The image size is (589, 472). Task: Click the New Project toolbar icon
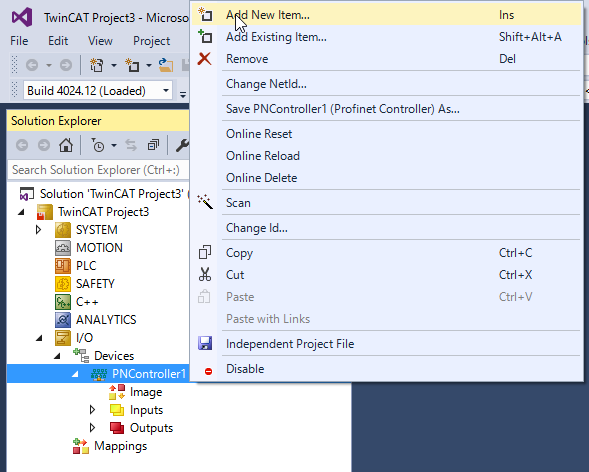97,65
